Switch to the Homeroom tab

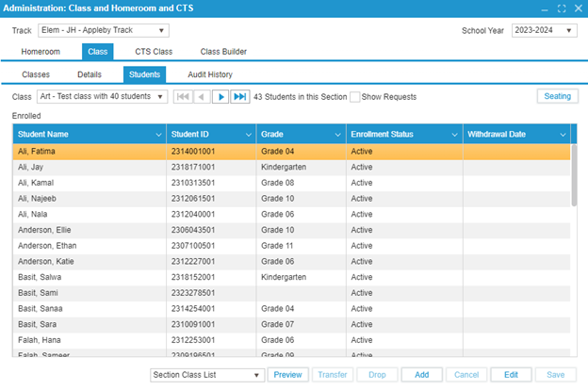click(x=41, y=52)
